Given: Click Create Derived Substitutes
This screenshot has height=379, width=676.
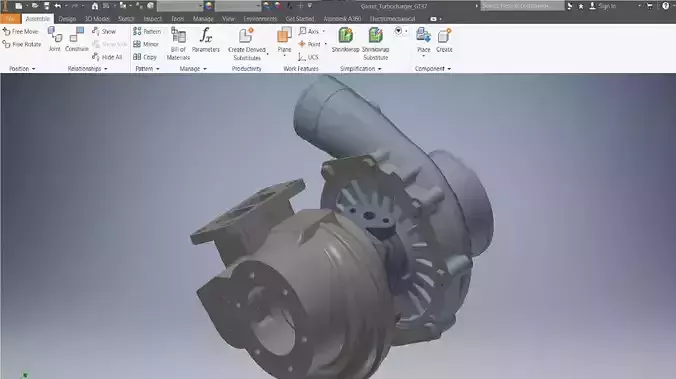Looking at the screenshot, I should (x=247, y=43).
